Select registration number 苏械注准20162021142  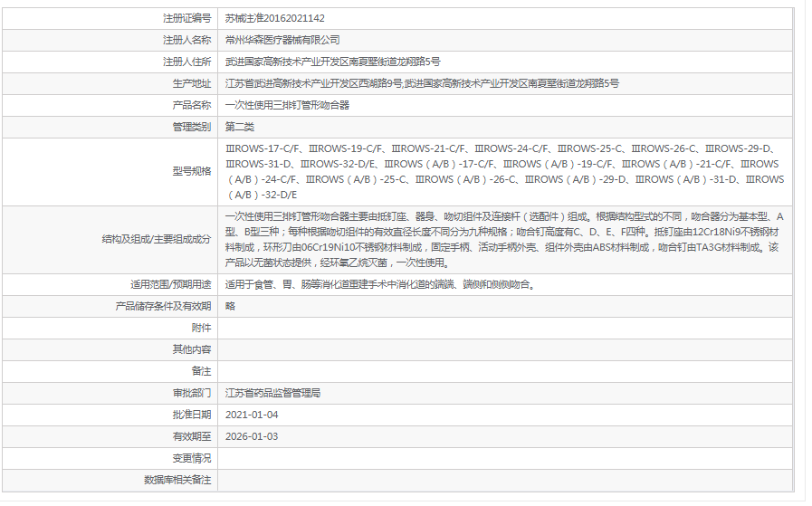coord(275,19)
